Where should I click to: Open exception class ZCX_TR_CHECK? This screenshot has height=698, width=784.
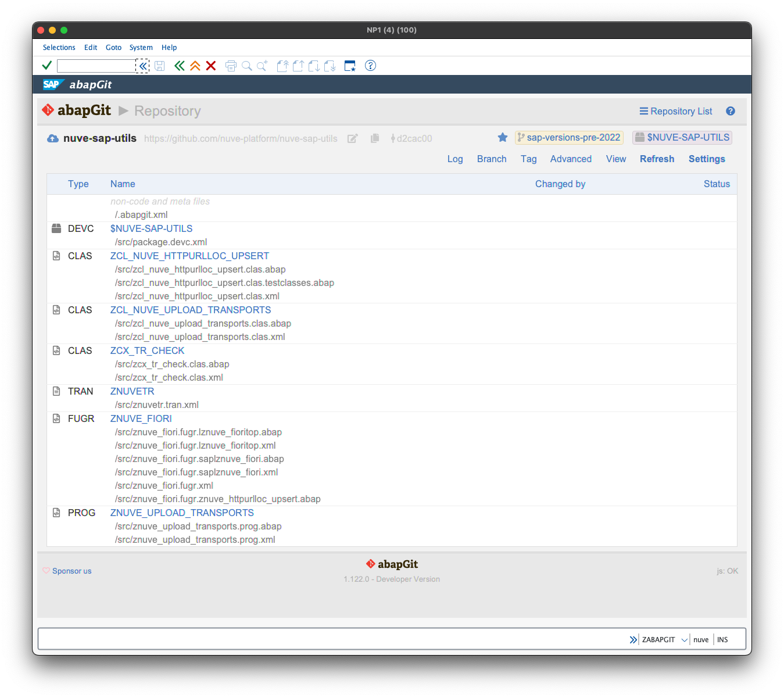tap(147, 351)
